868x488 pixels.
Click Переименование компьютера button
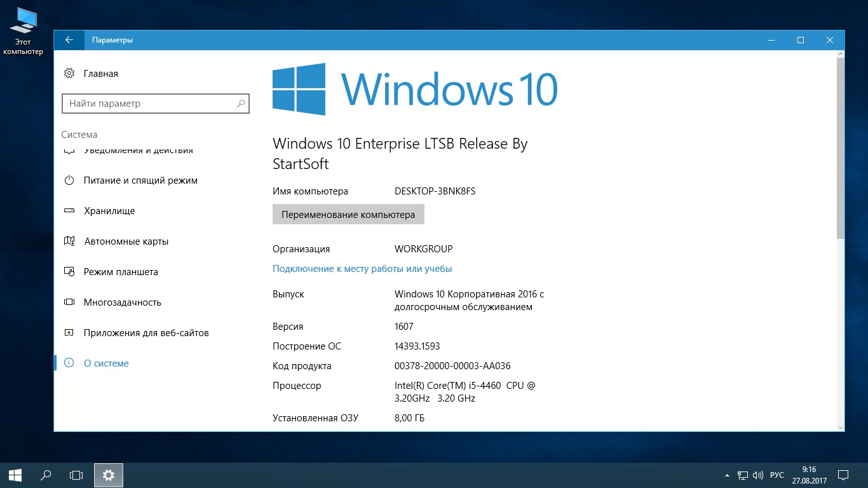click(x=348, y=214)
